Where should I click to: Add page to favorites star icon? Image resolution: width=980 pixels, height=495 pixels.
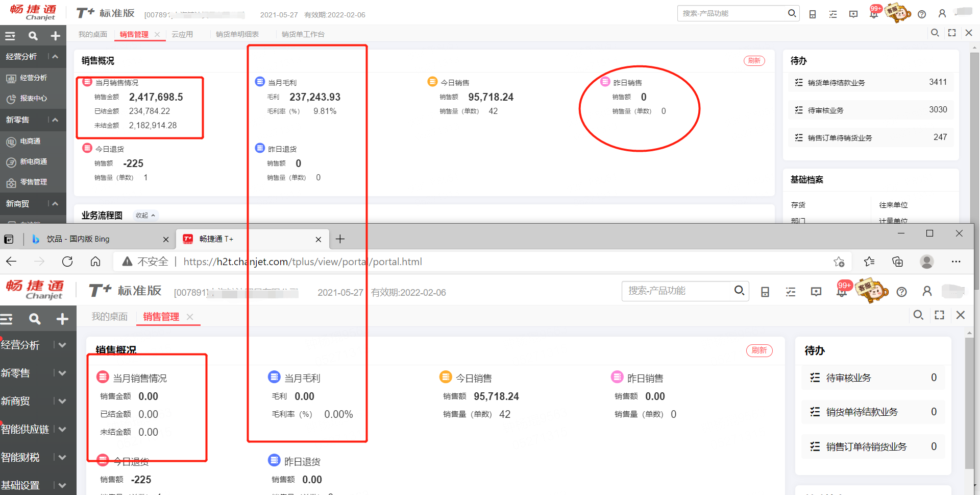point(839,262)
